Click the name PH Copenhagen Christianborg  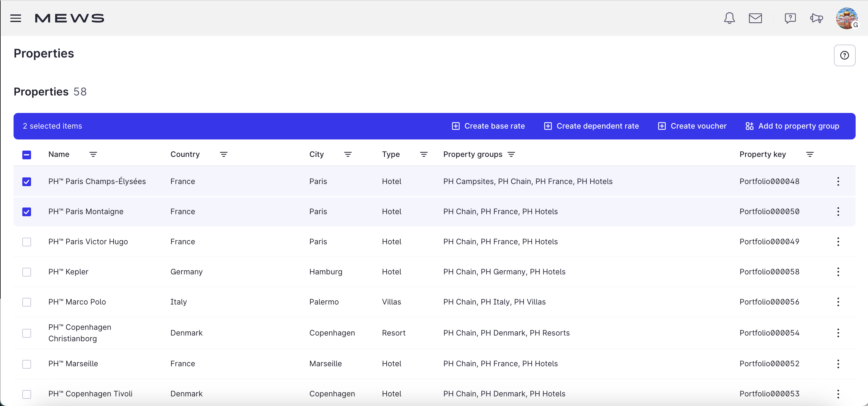coord(80,333)
